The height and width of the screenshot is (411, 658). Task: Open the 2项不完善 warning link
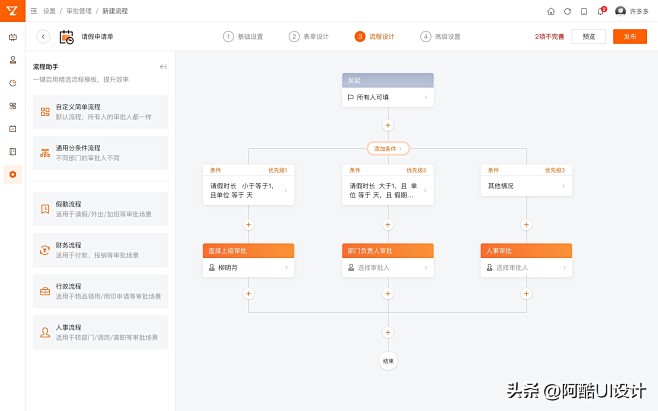[x=549, y=37]
